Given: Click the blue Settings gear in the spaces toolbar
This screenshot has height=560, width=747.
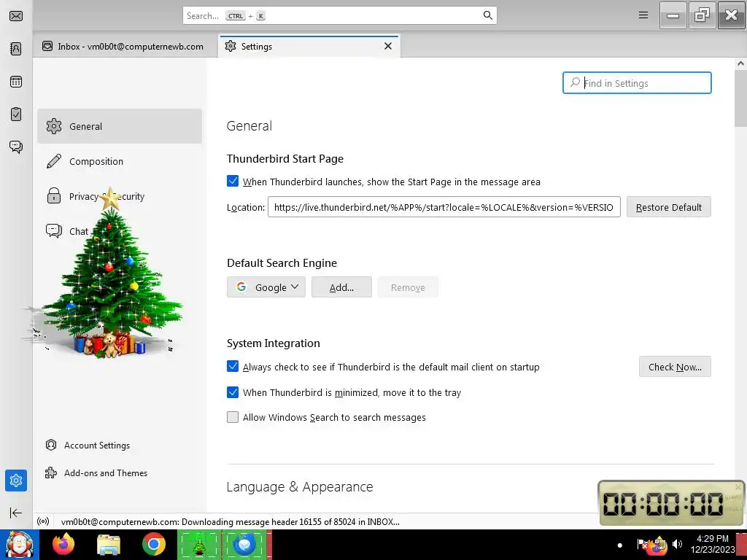Looking at the screenshot, I should click(16, 481).
